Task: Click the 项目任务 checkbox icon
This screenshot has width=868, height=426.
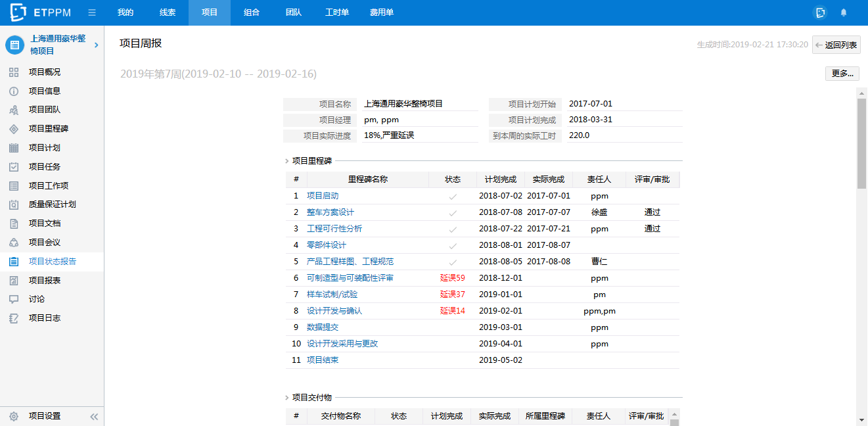Action: click(x=14, y=167)
